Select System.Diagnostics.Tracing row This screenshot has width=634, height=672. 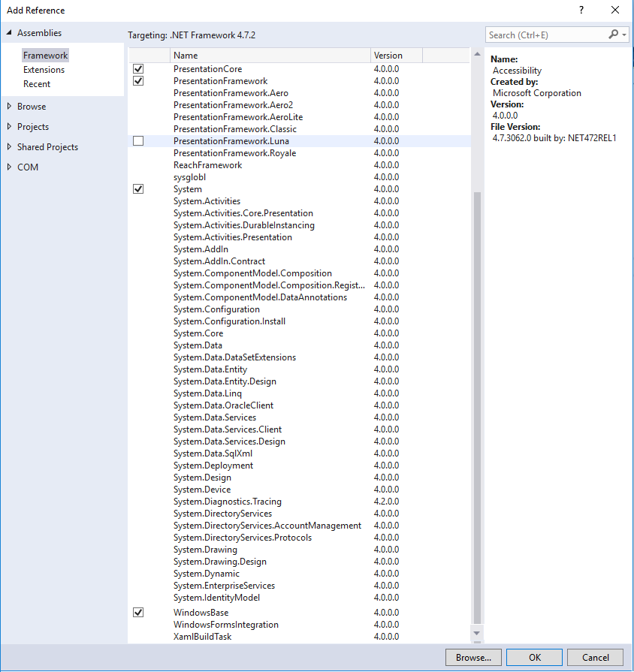(299, 501)
